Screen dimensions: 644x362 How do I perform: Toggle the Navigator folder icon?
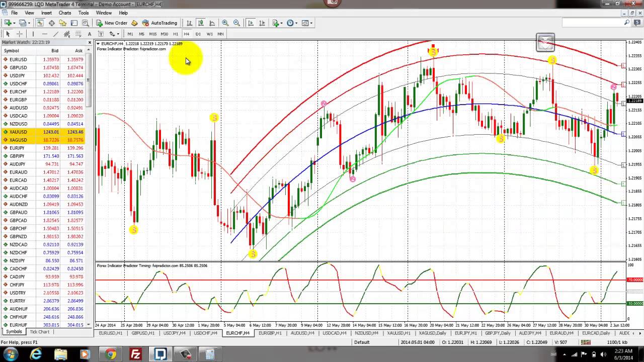62,23
